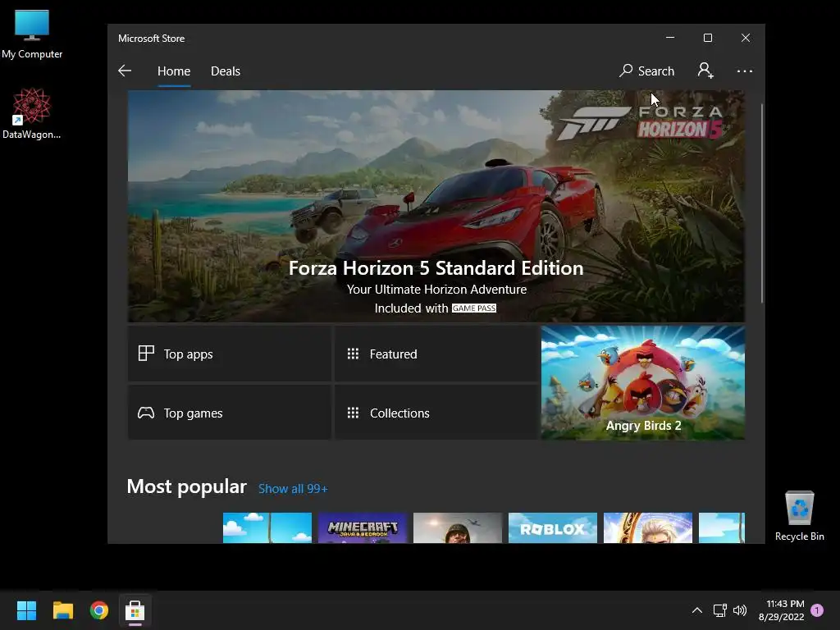Open Forza Horizon 5 Standard Edition banner
This screenshot has width=840, height=630.
coord(436,206)
